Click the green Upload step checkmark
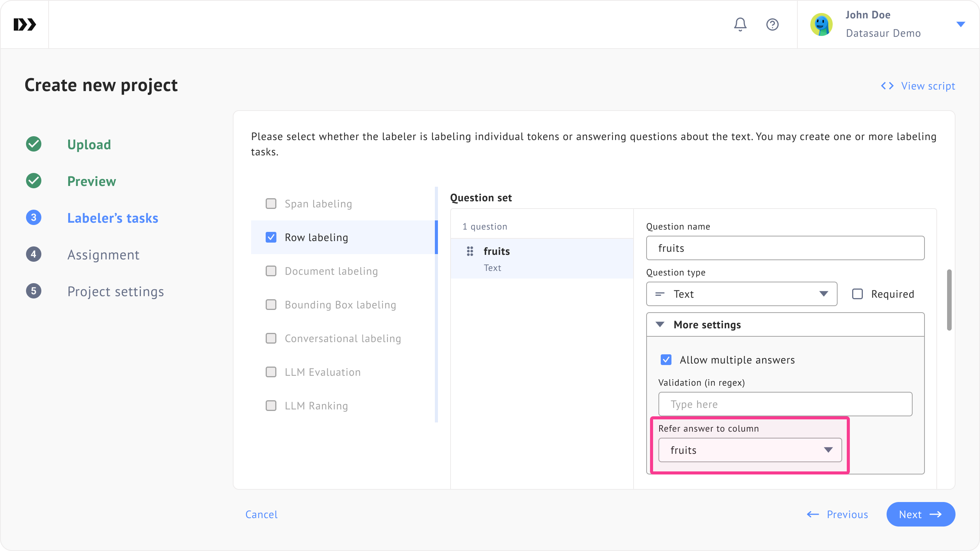The height and width of the screenshot is (551, 980). pos(34,144)
